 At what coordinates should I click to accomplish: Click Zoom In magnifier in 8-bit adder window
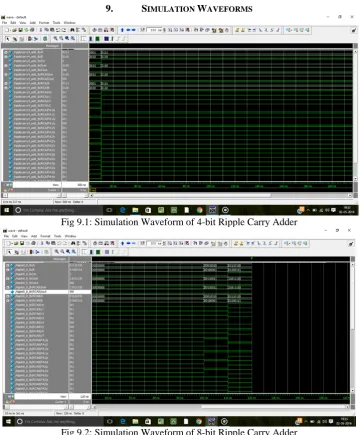coord(57,252)
